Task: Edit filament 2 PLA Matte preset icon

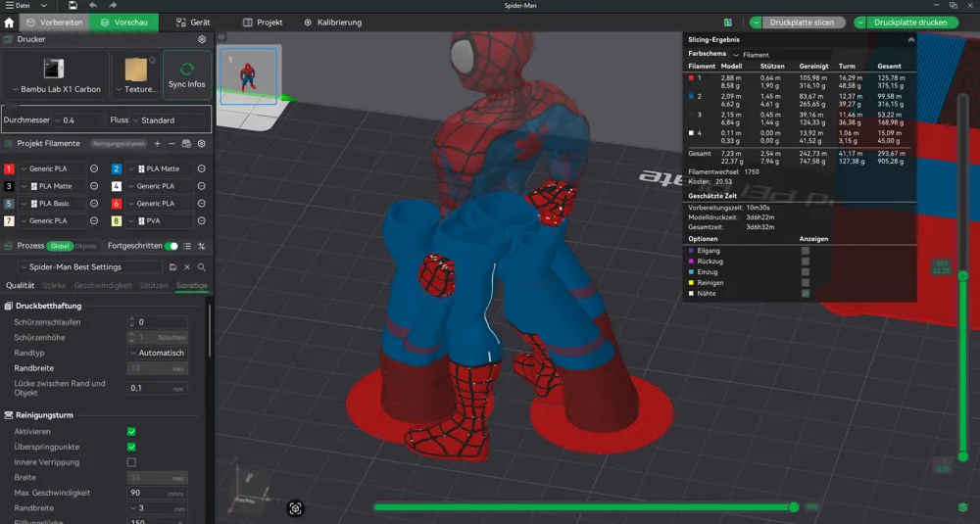Action: tap(201, 168)
